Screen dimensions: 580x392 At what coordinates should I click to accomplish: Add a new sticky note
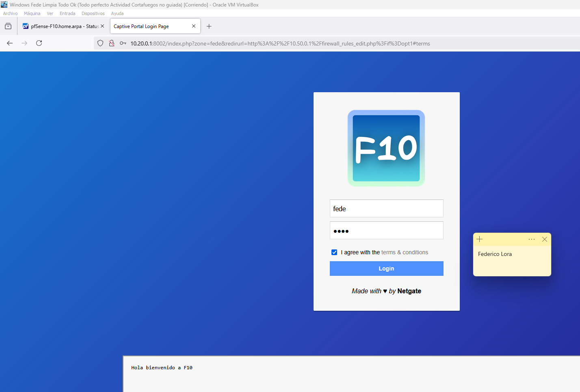pos(480,239)
